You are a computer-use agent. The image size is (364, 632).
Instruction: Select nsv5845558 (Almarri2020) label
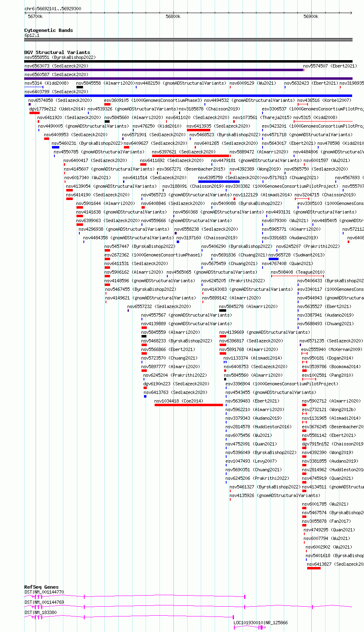(106, 83)
